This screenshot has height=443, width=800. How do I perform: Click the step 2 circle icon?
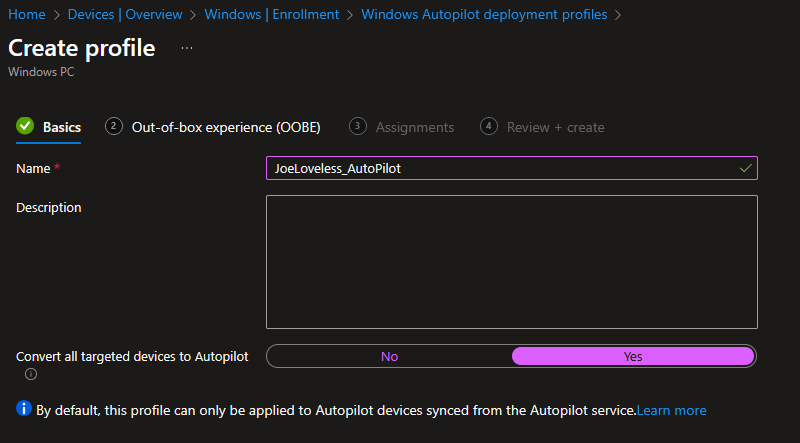click(114, 126)
